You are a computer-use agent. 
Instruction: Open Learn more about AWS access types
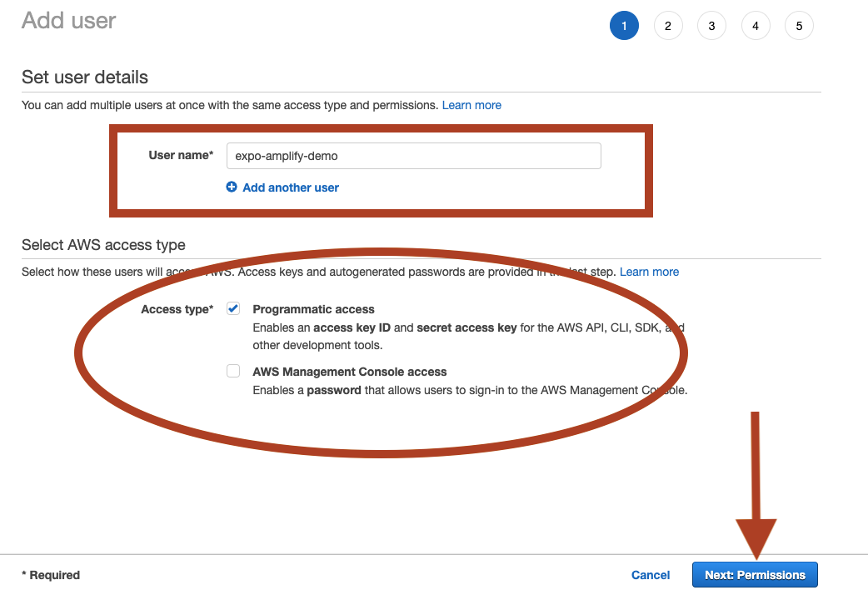pos(649,272)
